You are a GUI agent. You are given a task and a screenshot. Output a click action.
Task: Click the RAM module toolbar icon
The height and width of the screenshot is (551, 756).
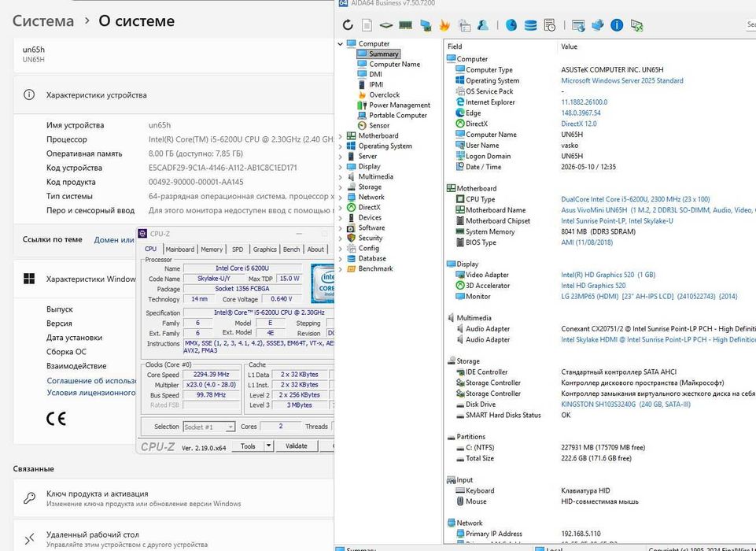point(405,25)
